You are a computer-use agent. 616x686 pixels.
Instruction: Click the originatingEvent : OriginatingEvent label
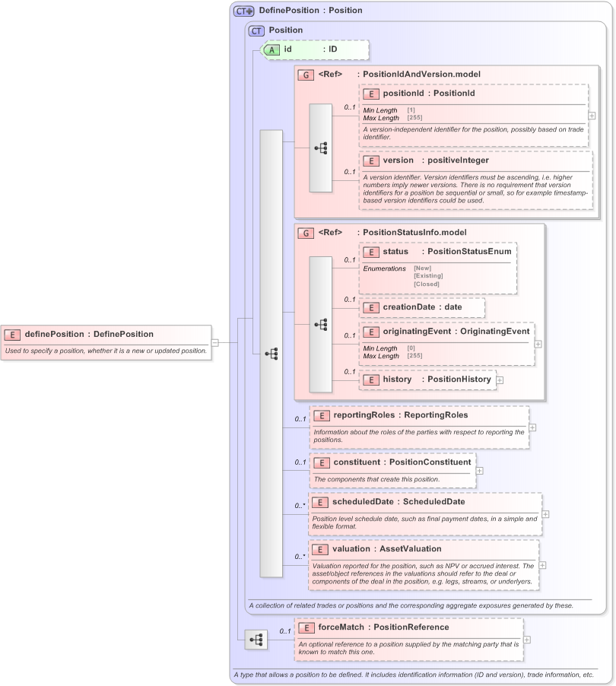tap(456, 332)
